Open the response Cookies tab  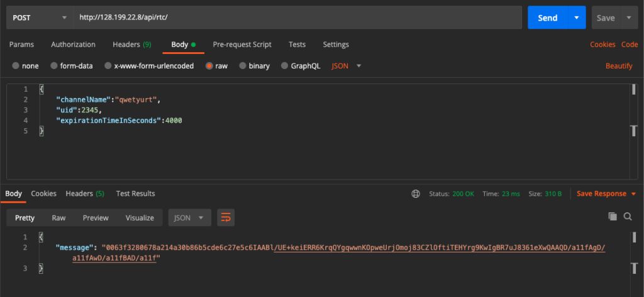43,193
